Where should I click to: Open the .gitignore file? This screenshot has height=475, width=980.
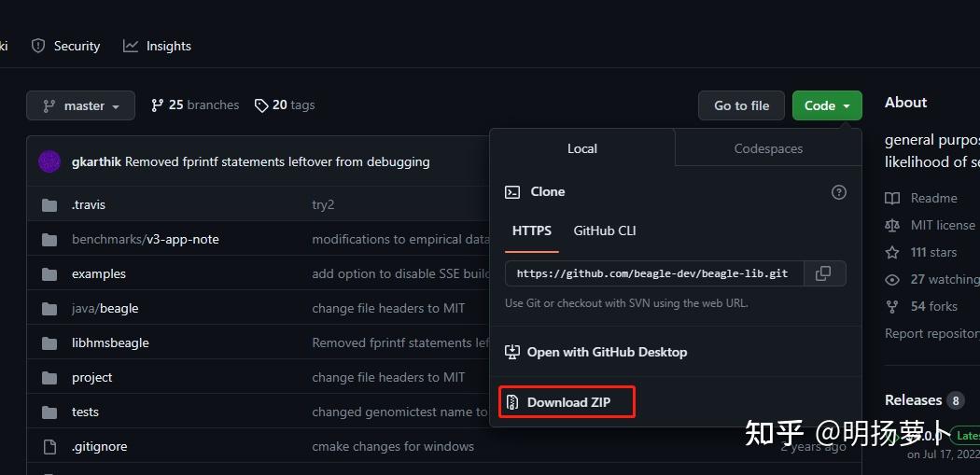click(x=99, y=446)
